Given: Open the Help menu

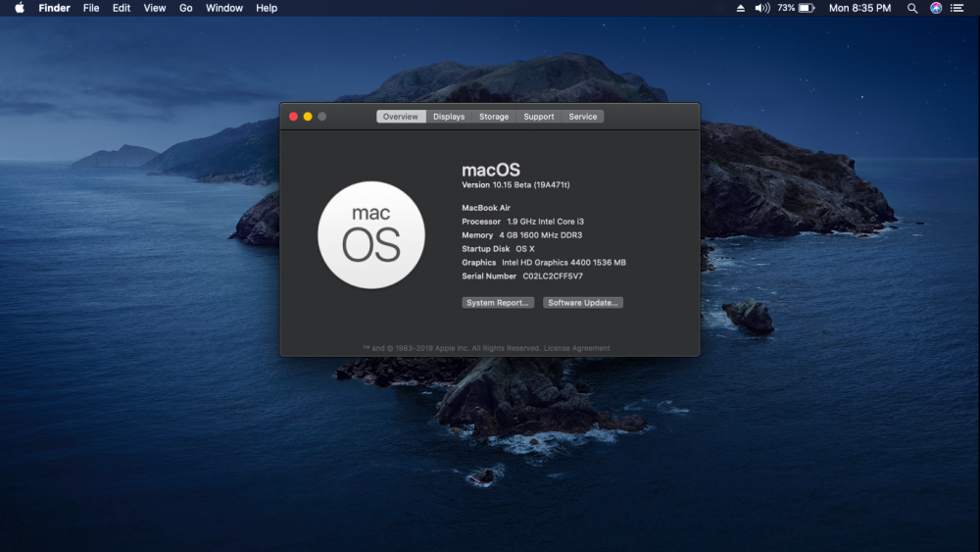Looking at the screenshot, I should (x=267, y=8).
